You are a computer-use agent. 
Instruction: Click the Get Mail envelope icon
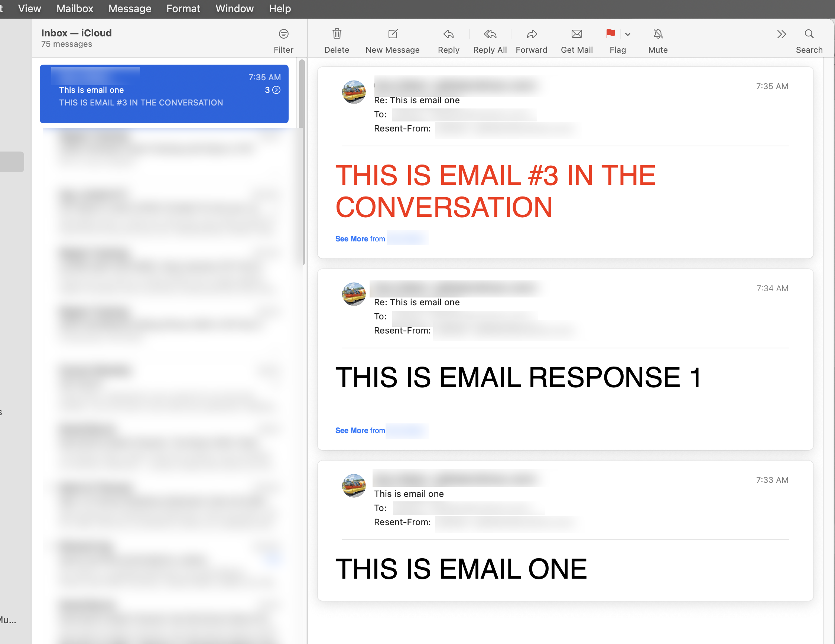pos(576,34)
